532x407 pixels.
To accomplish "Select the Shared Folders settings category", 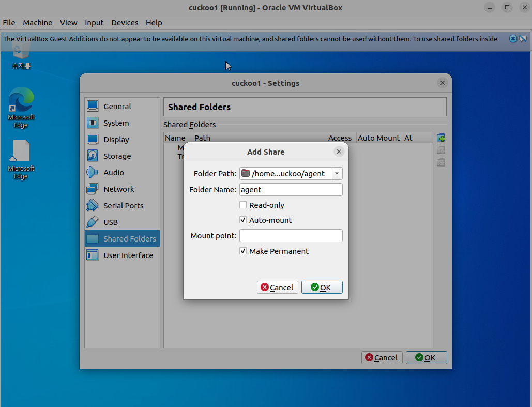I will (x=122, y=238).
